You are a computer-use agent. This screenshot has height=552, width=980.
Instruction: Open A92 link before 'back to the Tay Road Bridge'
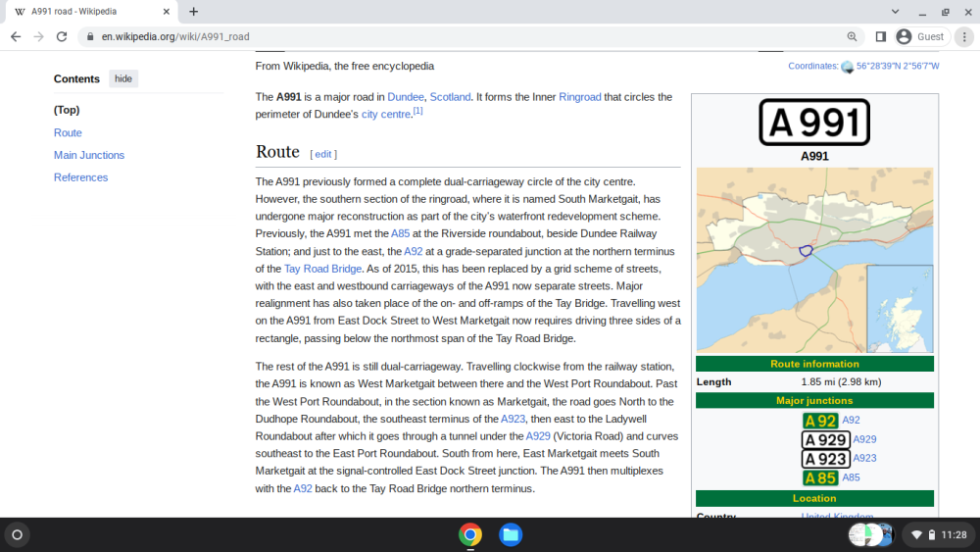(x=303, y=489)
